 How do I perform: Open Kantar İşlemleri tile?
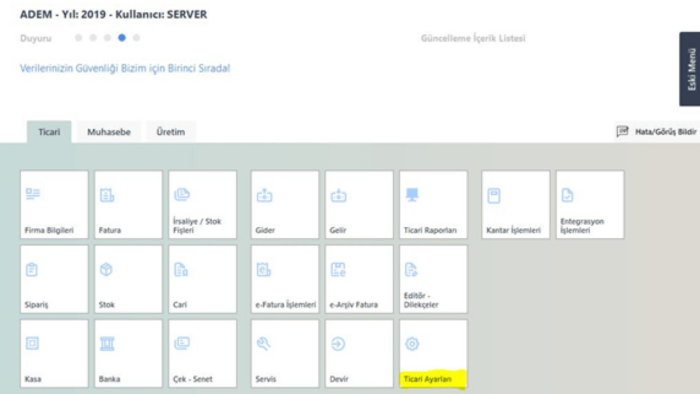(516, 204)
